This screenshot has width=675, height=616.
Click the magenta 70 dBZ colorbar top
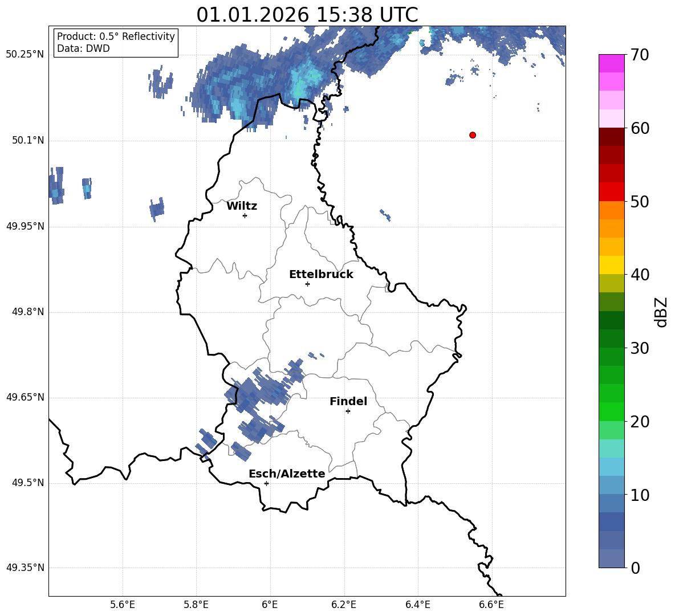611,63
